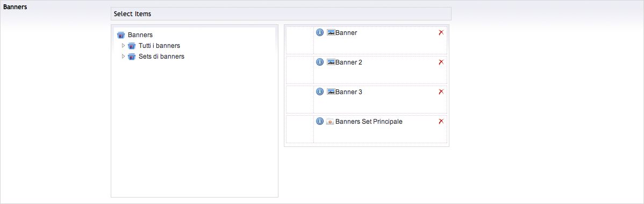Click the Banner 2 image icon
Screen dimensions: 644x204
coord(331,62)
